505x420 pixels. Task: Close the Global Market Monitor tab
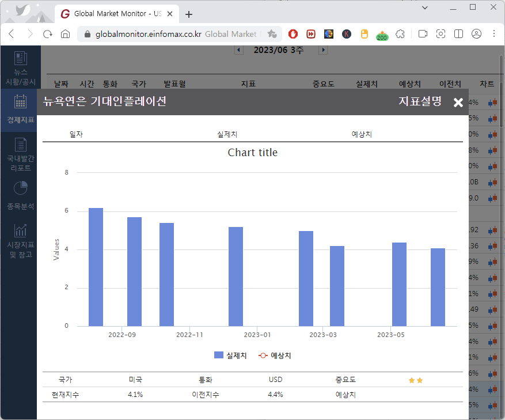point(170,14)
